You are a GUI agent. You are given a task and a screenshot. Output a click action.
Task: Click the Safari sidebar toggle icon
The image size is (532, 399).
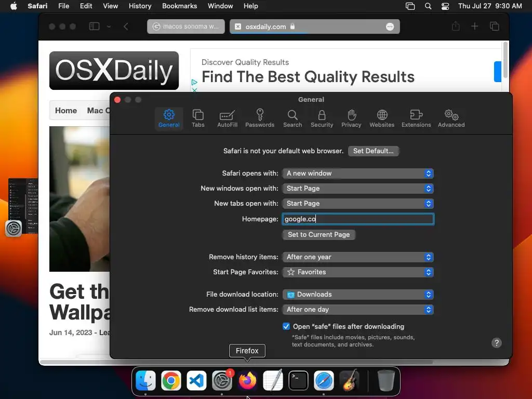[x=95, y=26]
